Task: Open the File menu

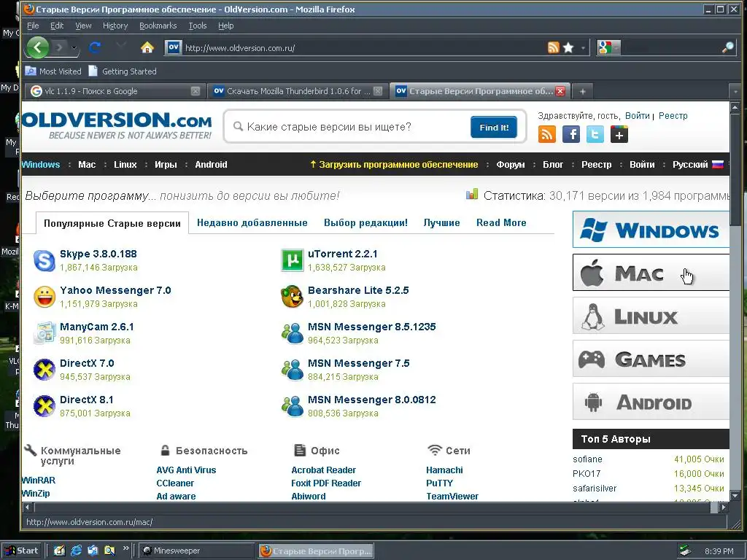Action: (x=33, y=26)
